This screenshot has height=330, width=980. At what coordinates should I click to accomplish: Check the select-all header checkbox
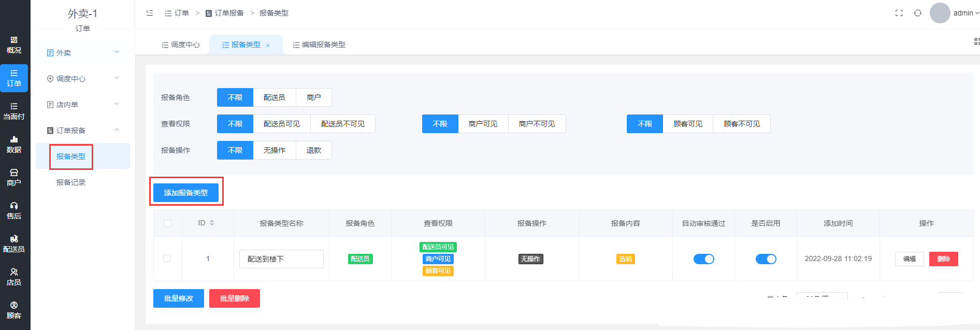167,223
